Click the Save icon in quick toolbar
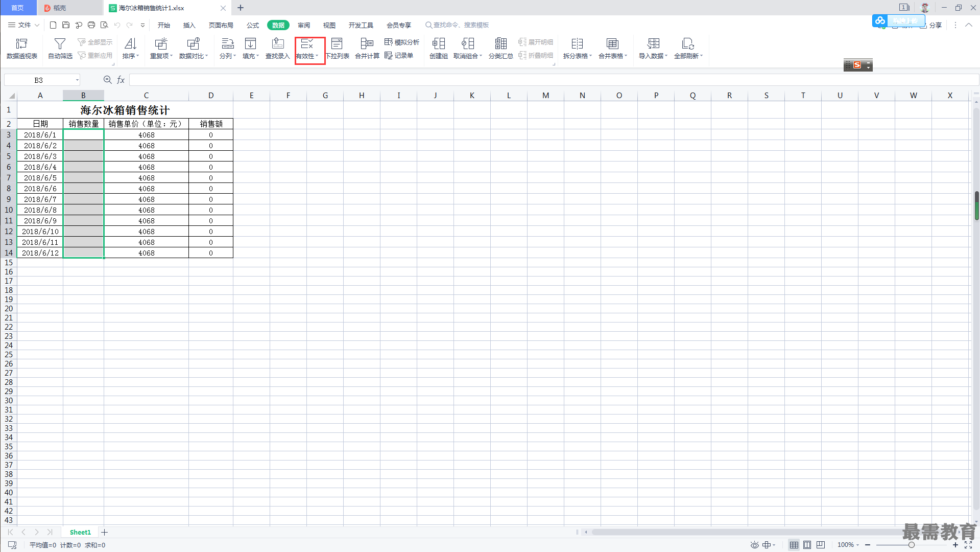 (x=66, y=25)
